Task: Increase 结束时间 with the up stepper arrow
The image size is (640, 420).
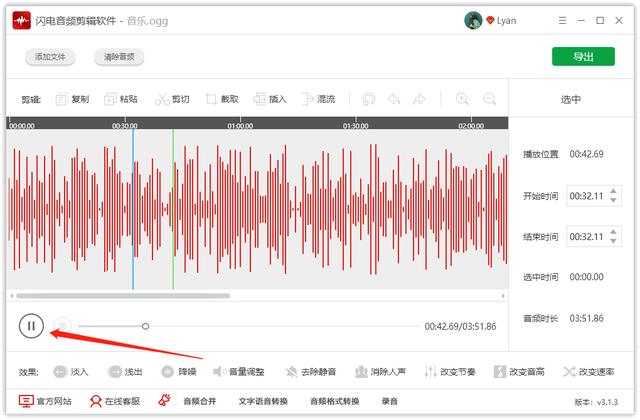Action: coord(613,232)
